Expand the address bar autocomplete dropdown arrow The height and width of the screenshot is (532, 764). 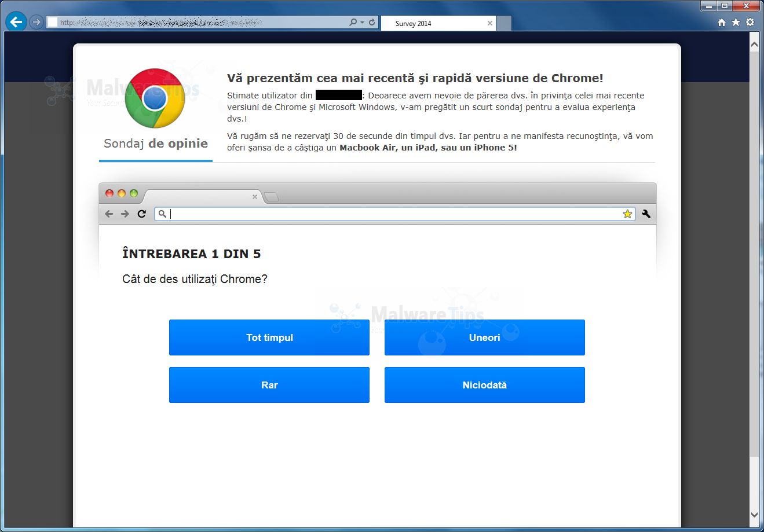tap(363, 23)
